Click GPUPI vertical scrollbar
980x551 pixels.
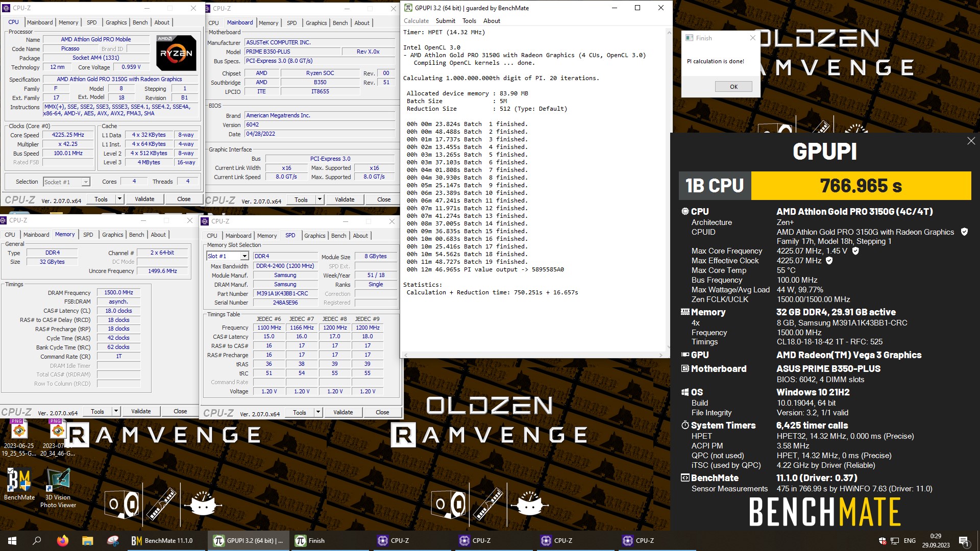[x=669, y=189]
